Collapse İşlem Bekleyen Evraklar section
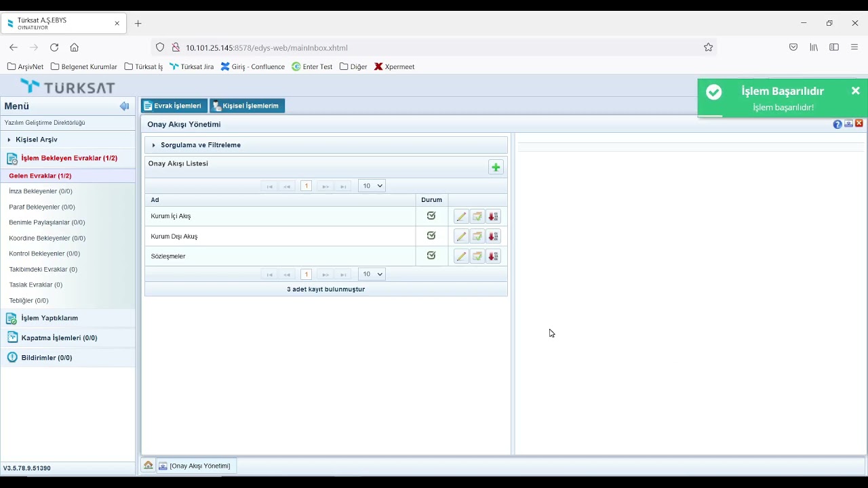Image resolution: width=868 pixels, height=488 pixels. click(x=68, y=158)
